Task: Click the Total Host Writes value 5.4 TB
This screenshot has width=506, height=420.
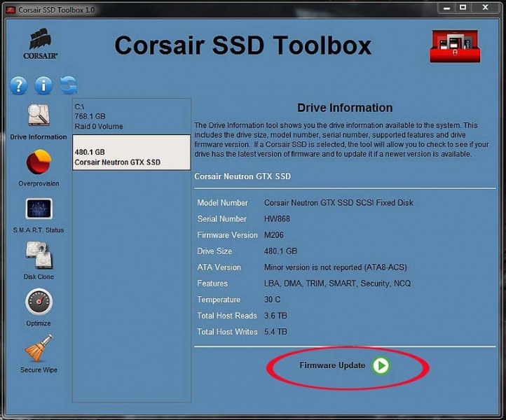Action: point(275,332)
